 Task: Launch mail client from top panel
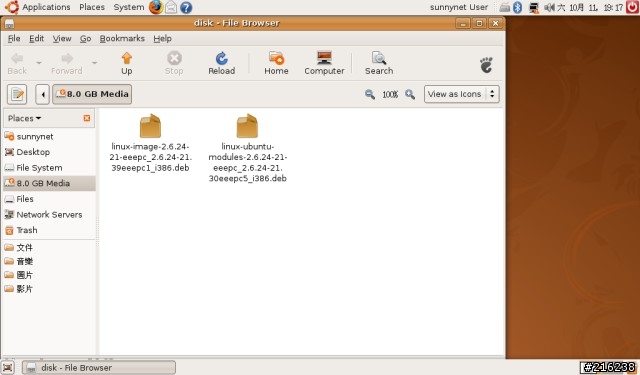171,7
